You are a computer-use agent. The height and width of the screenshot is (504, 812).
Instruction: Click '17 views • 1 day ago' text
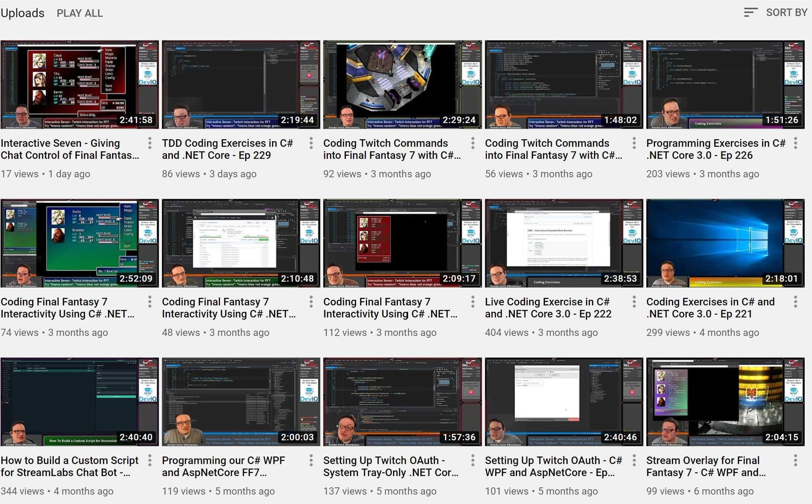click(45, 174)
